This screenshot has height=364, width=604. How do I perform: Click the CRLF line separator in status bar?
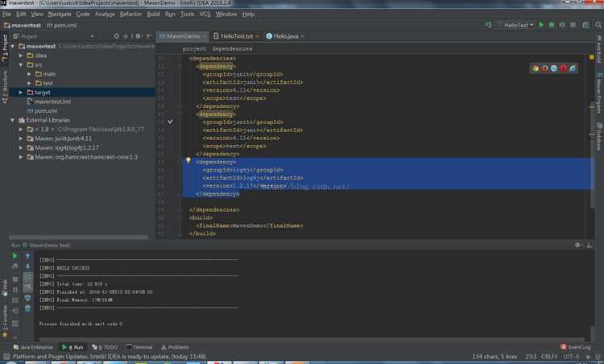[x=549, y=357]
